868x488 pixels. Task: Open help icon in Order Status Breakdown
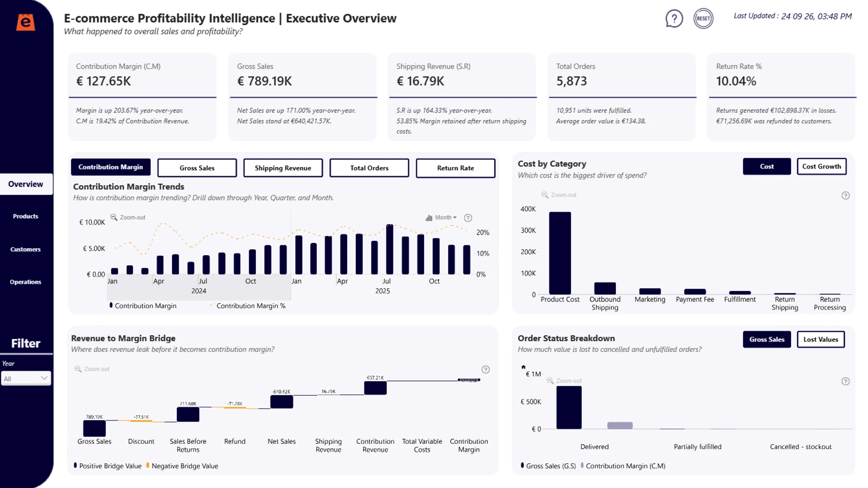pyautogui.click(x=845, y=381)
